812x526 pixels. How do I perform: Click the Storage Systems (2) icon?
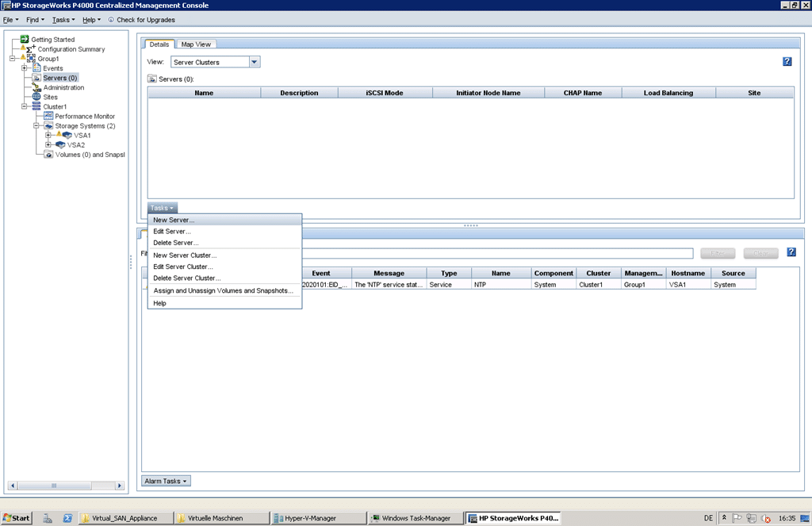tap(48, 126)
